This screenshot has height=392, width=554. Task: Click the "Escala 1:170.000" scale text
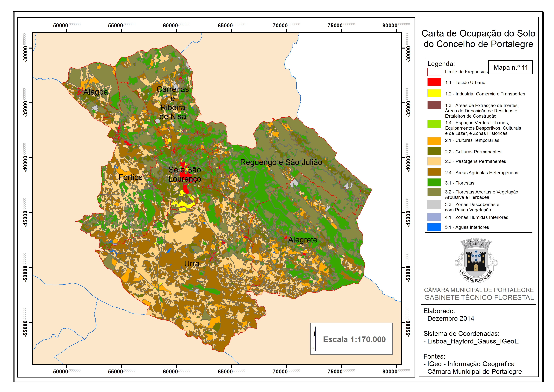click(354, 339)
